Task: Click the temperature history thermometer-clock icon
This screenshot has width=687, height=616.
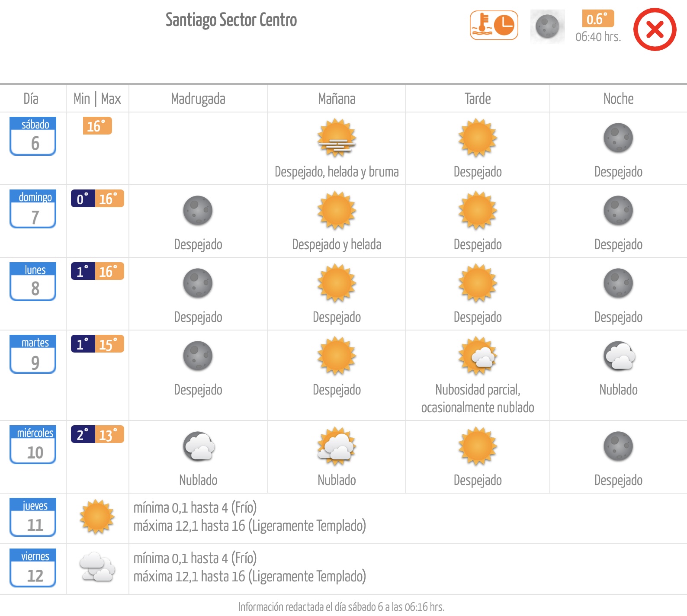Action: [x=494, y=26]
